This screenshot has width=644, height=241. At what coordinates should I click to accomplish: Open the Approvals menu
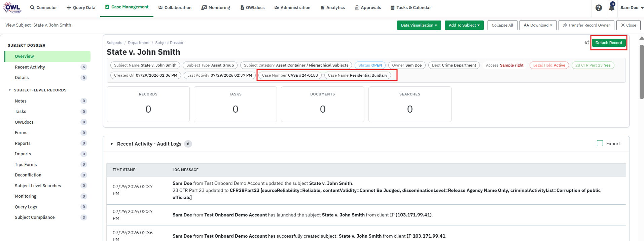click(368, 7)
